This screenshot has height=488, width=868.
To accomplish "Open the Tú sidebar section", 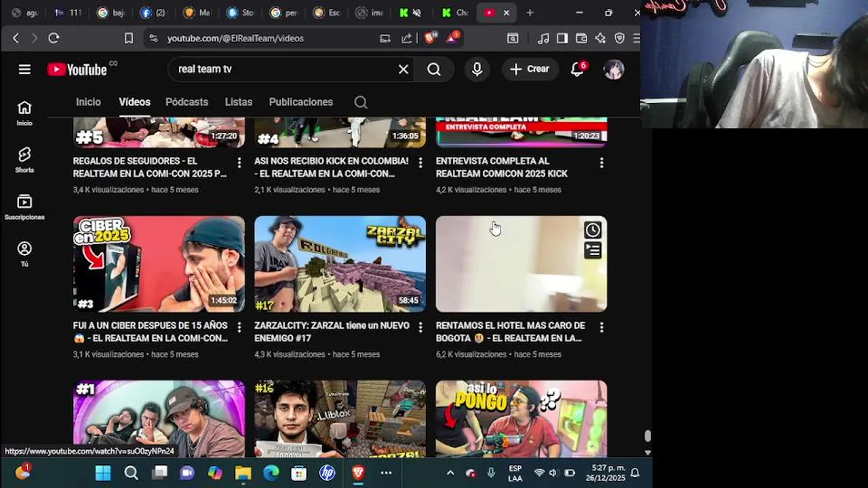I will (x=24, y=254).
